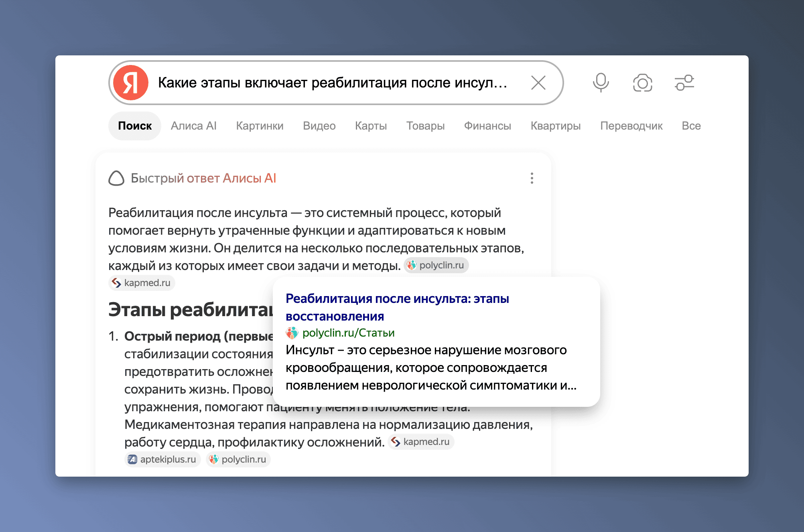Open kapmed.ru source chip below intro paragraph
This screenshot has width=804, height=532.
click(x=142, y=283)
